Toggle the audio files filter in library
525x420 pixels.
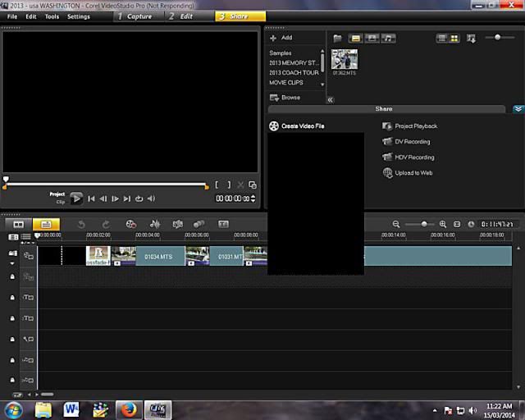pyautogui.click(x=388, y=39)
